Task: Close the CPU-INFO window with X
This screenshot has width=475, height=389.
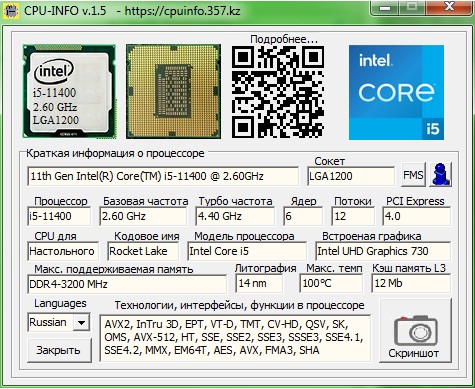Action: point(449,8)
